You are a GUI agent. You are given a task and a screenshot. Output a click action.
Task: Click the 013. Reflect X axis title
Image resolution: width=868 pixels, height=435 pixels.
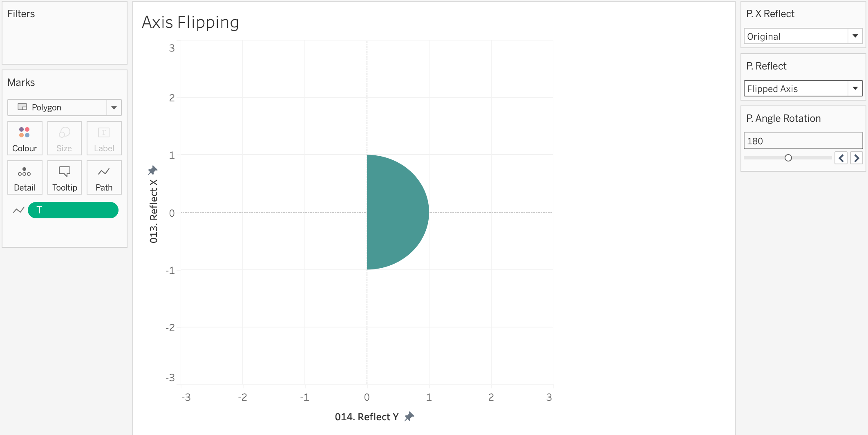coord(154,211)
